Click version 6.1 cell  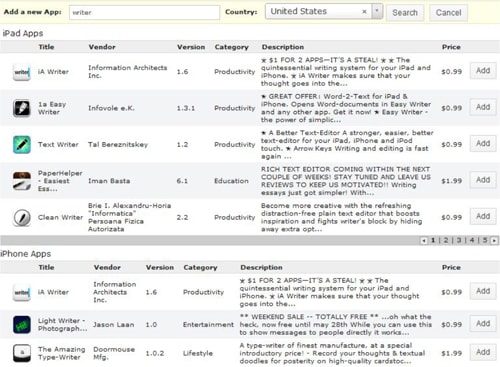point(182,181)
